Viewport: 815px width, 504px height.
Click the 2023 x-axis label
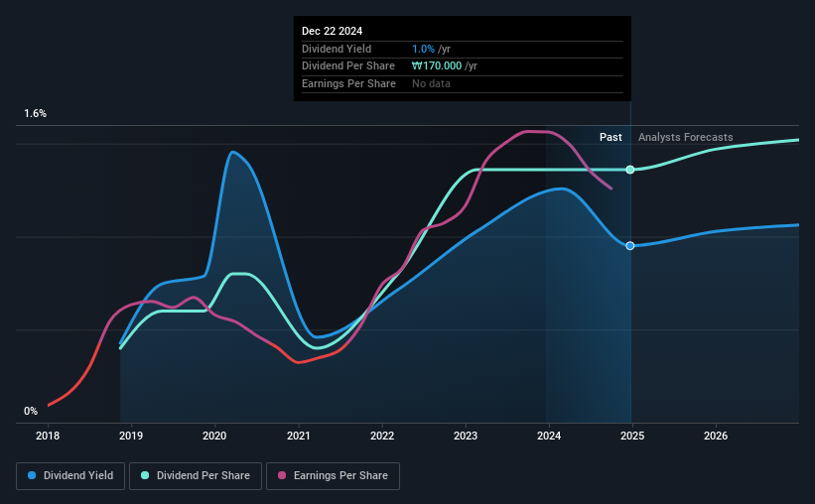(466, 436)
